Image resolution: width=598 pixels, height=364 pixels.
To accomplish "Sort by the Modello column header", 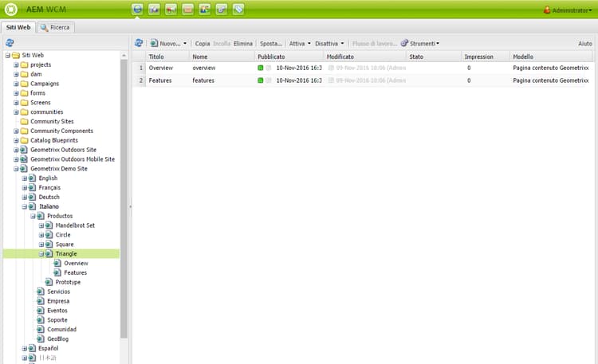I will pyautogui.click(x=552, y=57).
